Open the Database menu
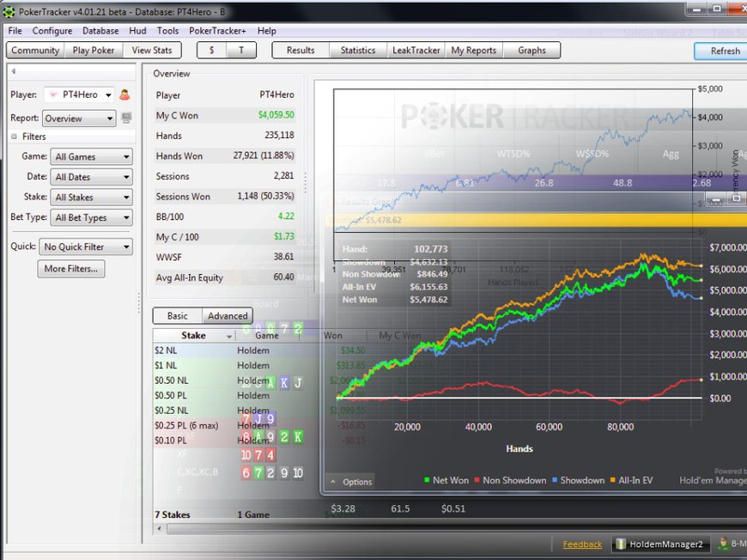 point(100,31)
